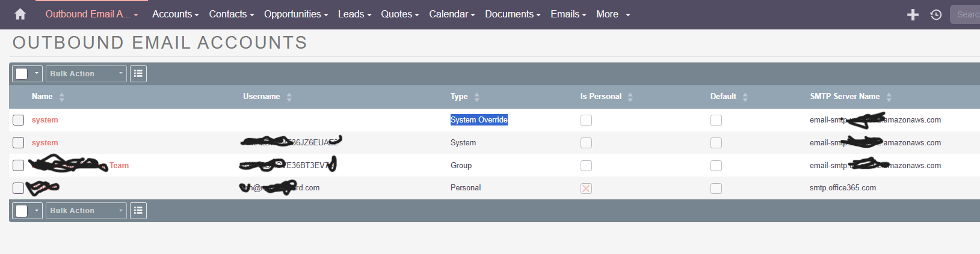Open the bottom Bulk Action dropdown
The width and height of the screenshot is (980, 254).
86,211
